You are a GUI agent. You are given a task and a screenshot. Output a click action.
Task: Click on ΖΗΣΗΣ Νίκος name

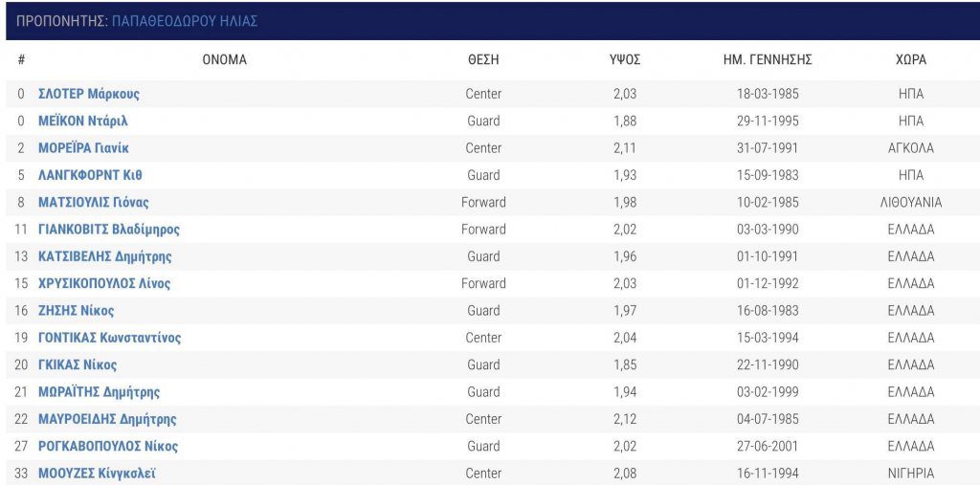[x=77, y=311]
